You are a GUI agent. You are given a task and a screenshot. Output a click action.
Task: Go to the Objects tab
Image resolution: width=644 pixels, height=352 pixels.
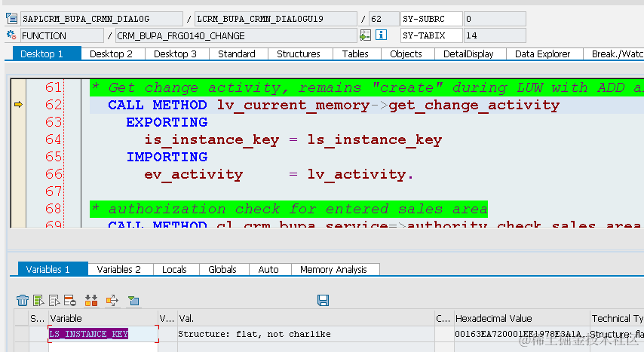click(x=406, y=54)
